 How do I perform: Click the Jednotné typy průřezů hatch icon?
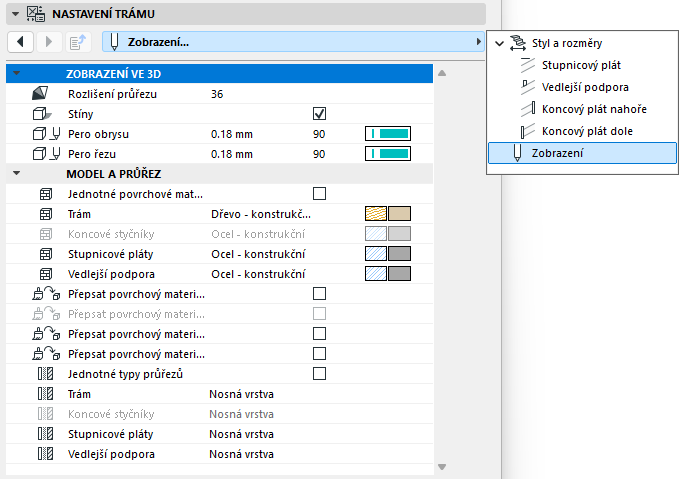point(45,374)
